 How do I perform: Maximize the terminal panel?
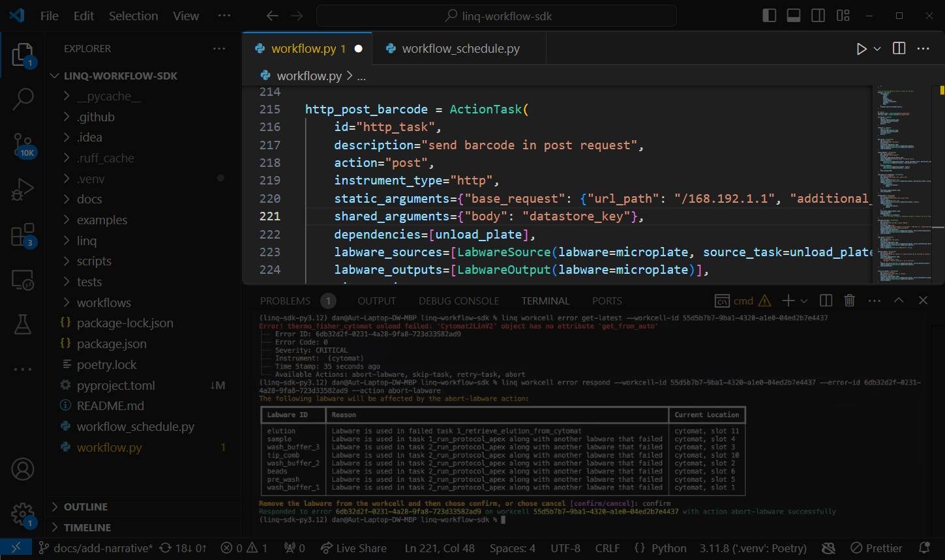coord(899,300)
